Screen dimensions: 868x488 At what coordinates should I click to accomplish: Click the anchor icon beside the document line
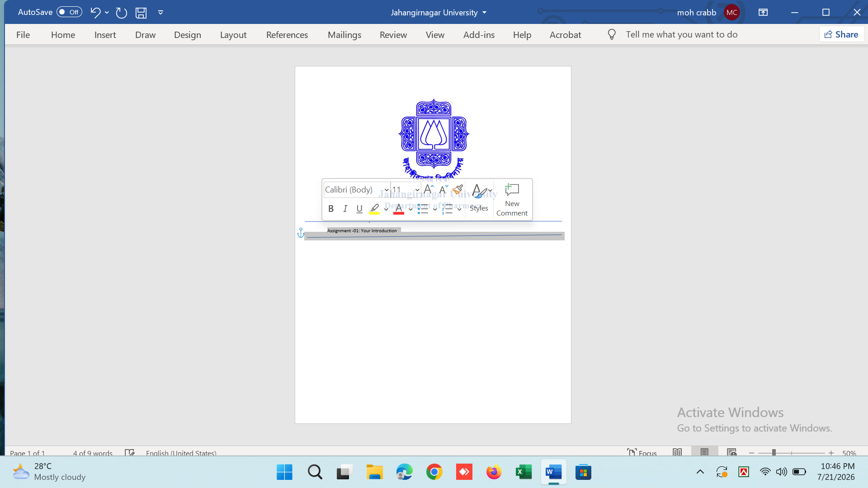301,233
